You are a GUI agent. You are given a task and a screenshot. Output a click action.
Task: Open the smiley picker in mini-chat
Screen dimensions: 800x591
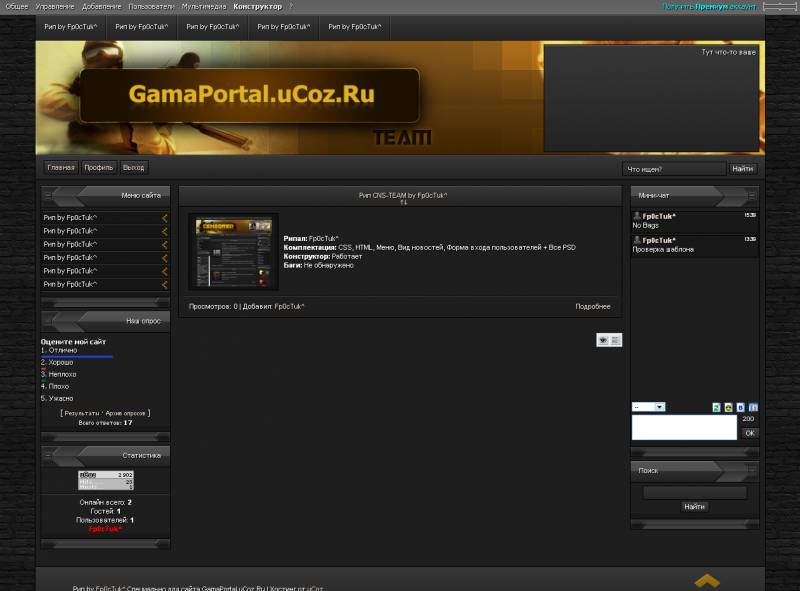pyautogui.click(x=728, y=407)
